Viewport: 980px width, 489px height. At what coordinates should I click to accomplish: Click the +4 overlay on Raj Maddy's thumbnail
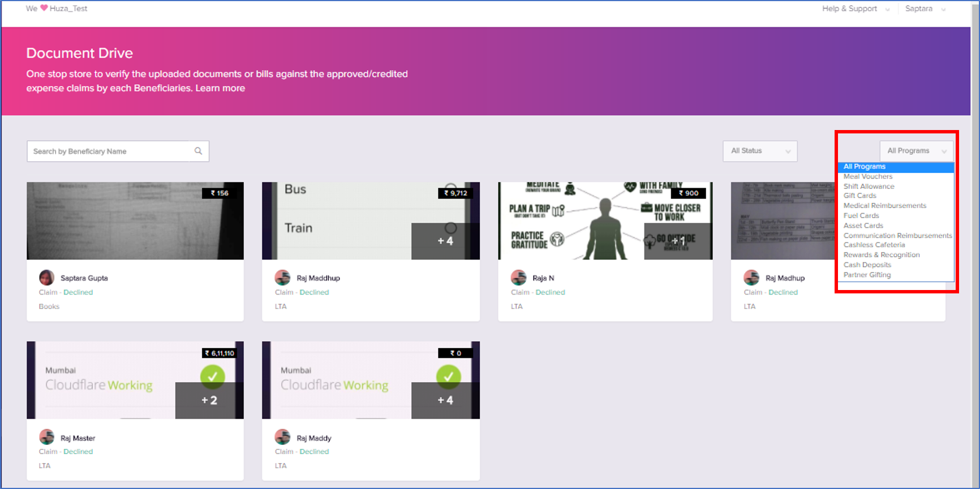point(445,400)
